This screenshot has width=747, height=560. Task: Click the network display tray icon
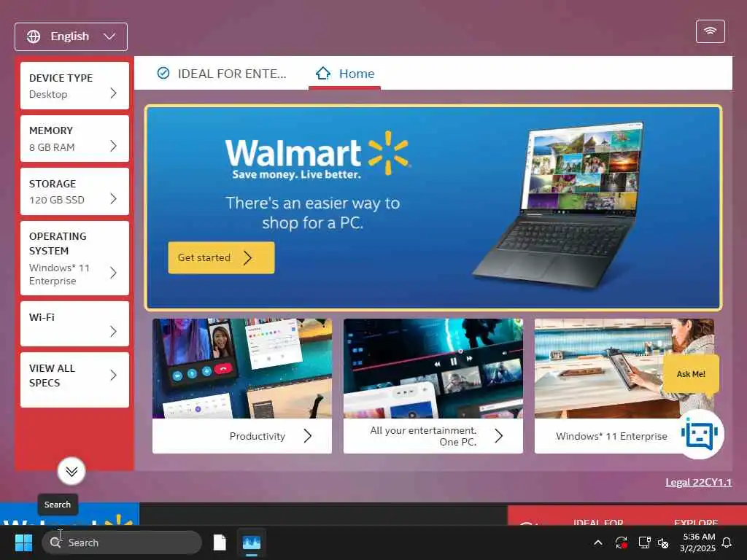point(644,542)
